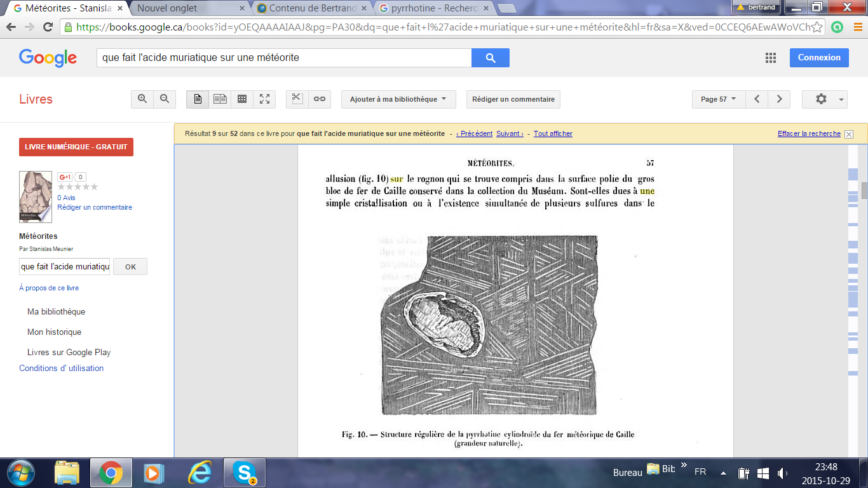Click the zoom out magnifier icon
The width and height of the screenshot is (868, 488).
(x=165, y=99)
